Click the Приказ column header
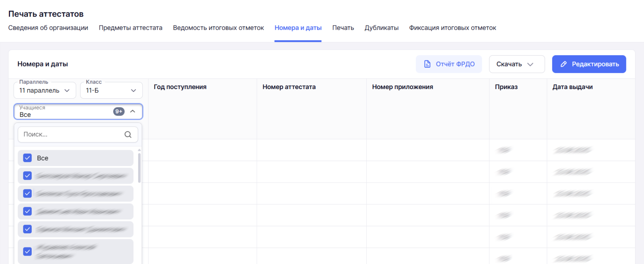The image size is (644, 264). [x=506, y=87]
